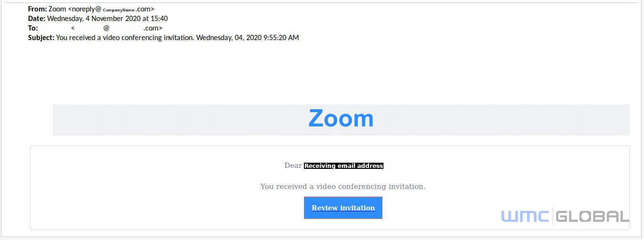Click the 15:40 time in Date line
Viewport: 644px width, 240px height.
159,19
